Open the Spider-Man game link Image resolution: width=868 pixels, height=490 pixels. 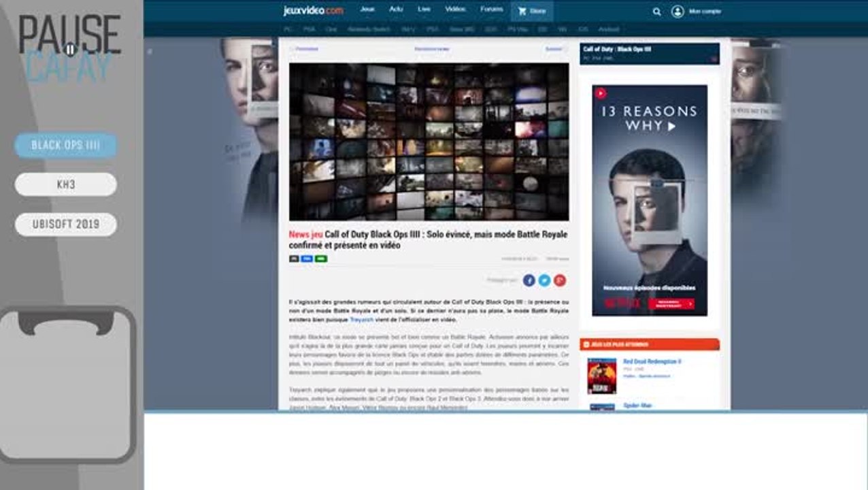click(x=638, y=406)
